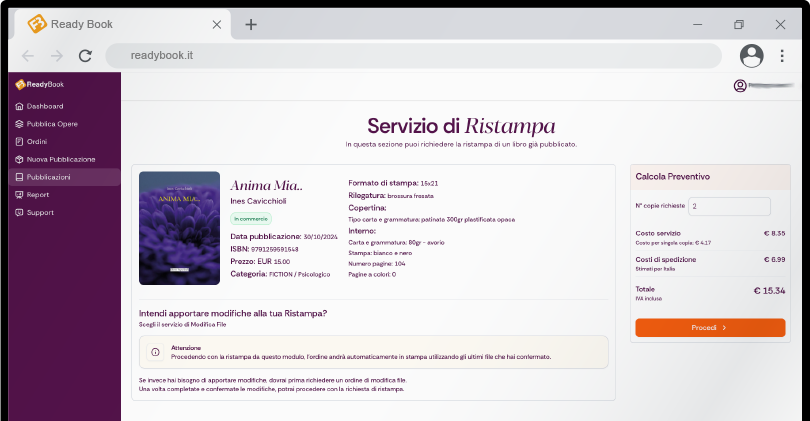Open the user account icon at top right
The width and height of the screenshot is (810, 421).
point(740,86)
